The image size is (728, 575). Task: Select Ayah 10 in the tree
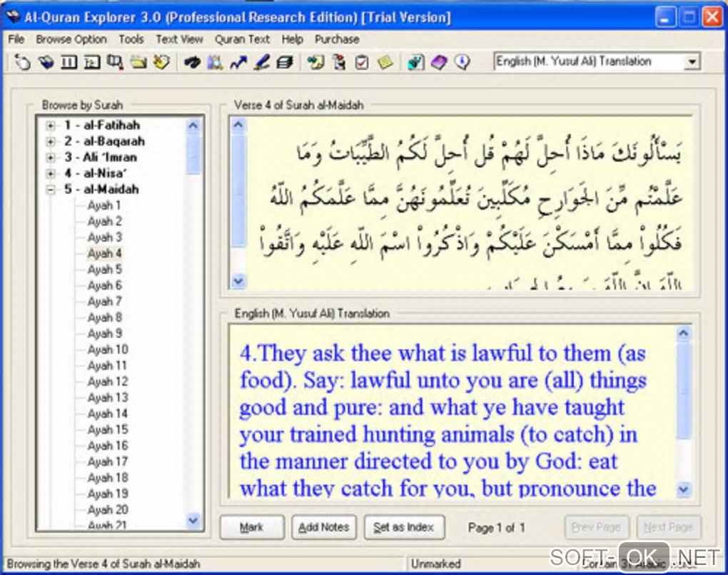tap(108, 350)
